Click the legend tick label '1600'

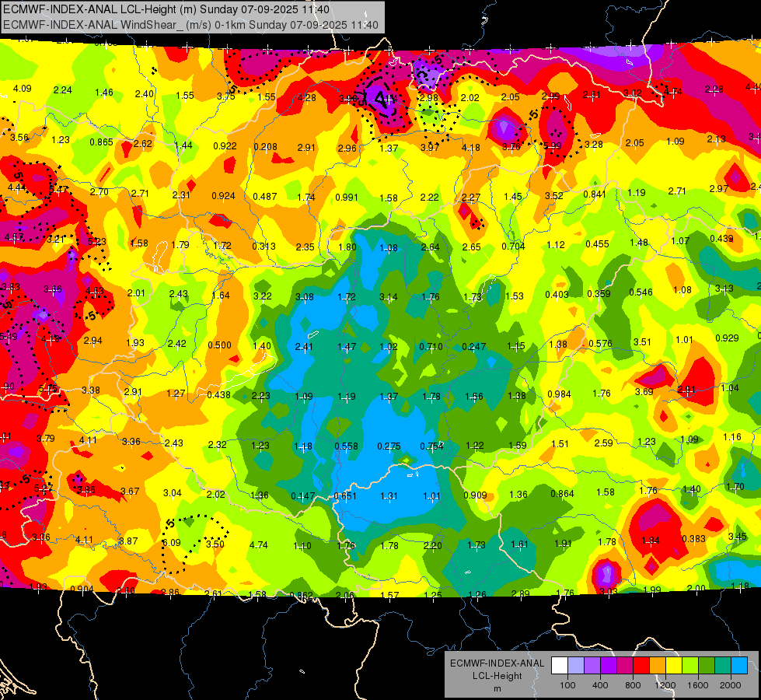coord(698,685)
